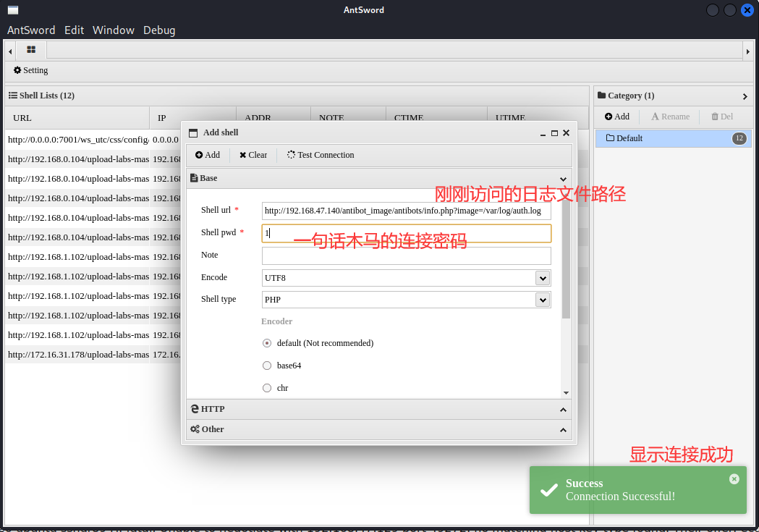Click Rename in Category panel
The height and width of the screenshot is (532, 759).
click(671, 117)
